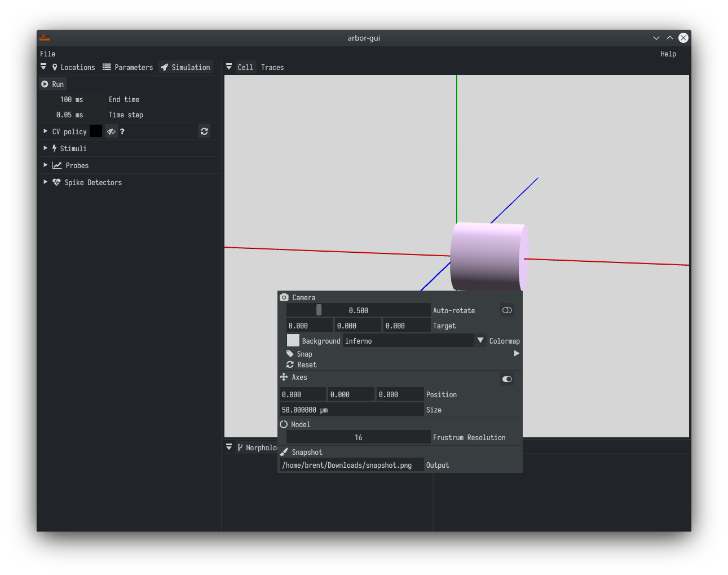Expand the CV policy section
The width and height of the screenshot is (728, 575).
tap(46, 131)
